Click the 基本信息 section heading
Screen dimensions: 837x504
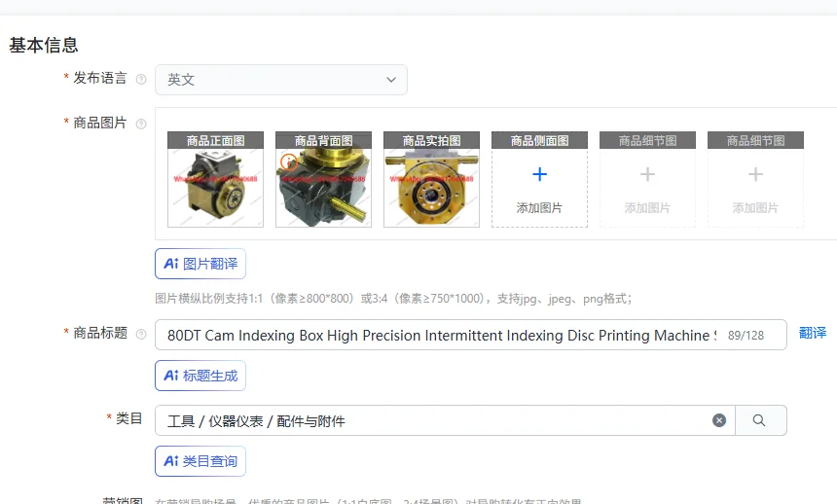44,45
